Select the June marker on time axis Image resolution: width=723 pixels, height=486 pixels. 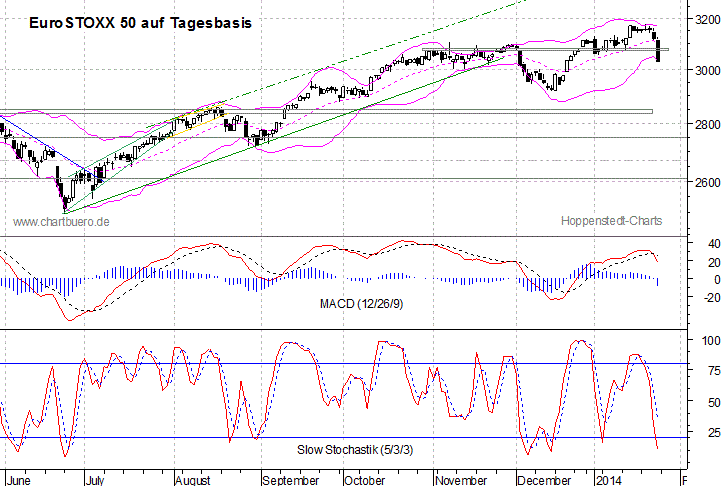click(x=21, y=479)
